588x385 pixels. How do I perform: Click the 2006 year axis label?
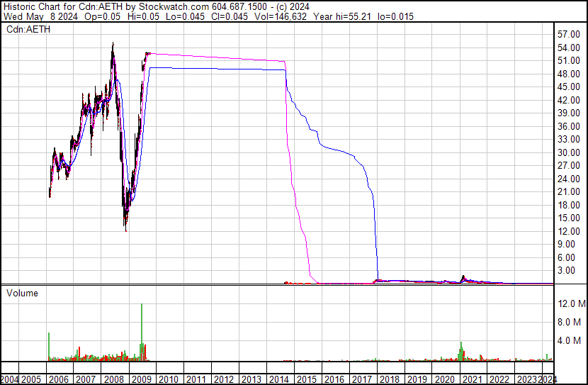pos(59,379)
